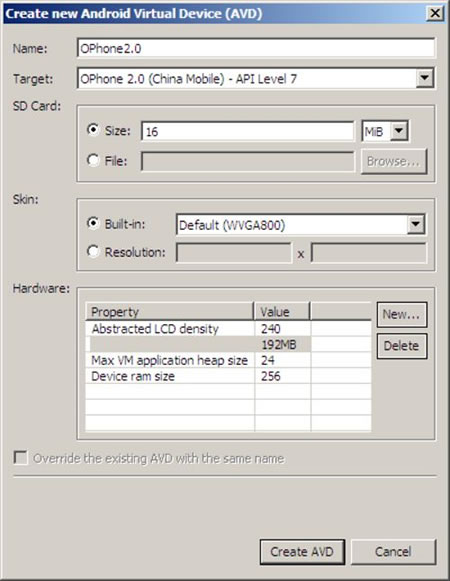Select the SD Card Size radio button
The width and height of the screenshot is (450, 581).
[93, 130]
